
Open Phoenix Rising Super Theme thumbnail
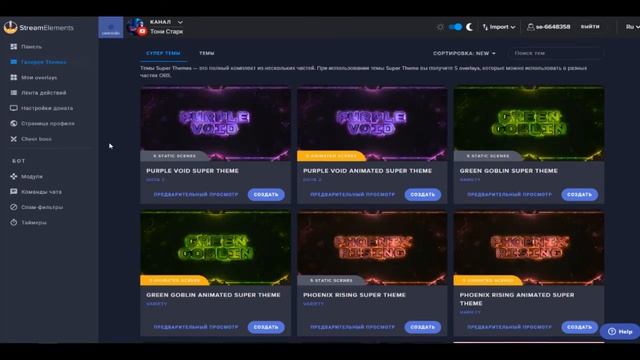point(372,248)
